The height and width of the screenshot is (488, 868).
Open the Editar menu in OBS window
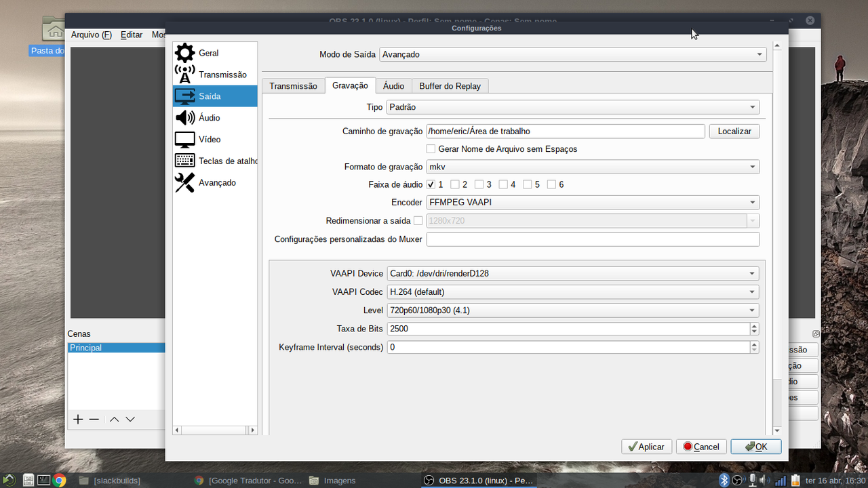(x=132, y=35)
